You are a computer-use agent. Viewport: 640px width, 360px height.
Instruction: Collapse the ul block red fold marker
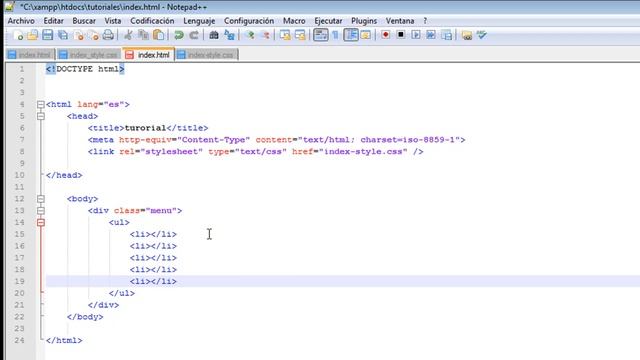[x=41, y=222]
